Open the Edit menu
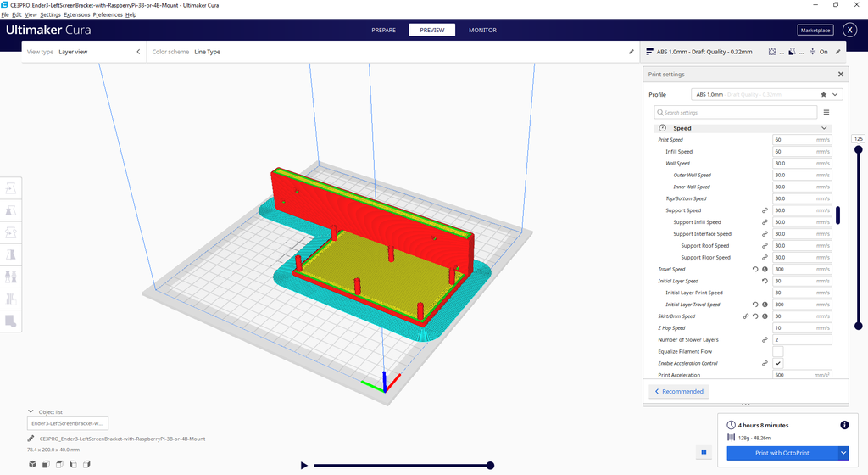Viewport: 868px width, 475px height. click(x=17, y=15)
